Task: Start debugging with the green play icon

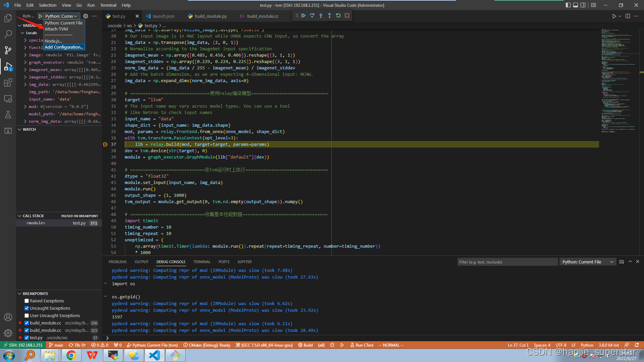Action: click(x=40, y=16)
